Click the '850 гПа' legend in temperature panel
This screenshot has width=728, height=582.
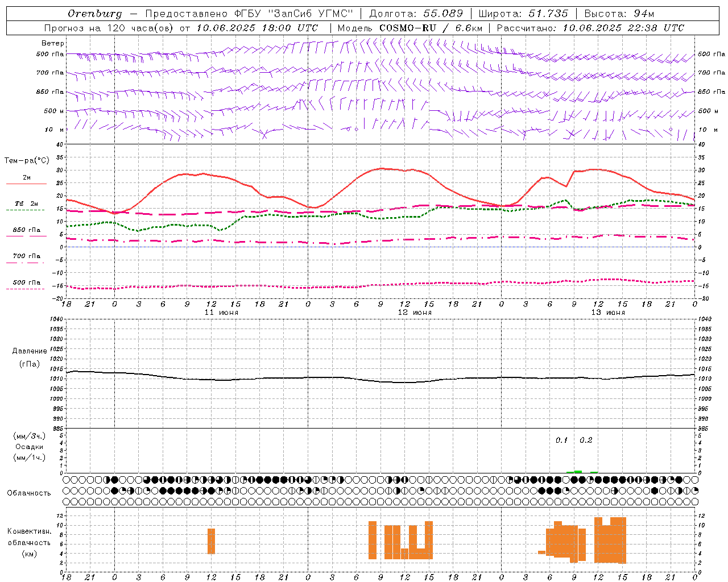tap(27, 230)
